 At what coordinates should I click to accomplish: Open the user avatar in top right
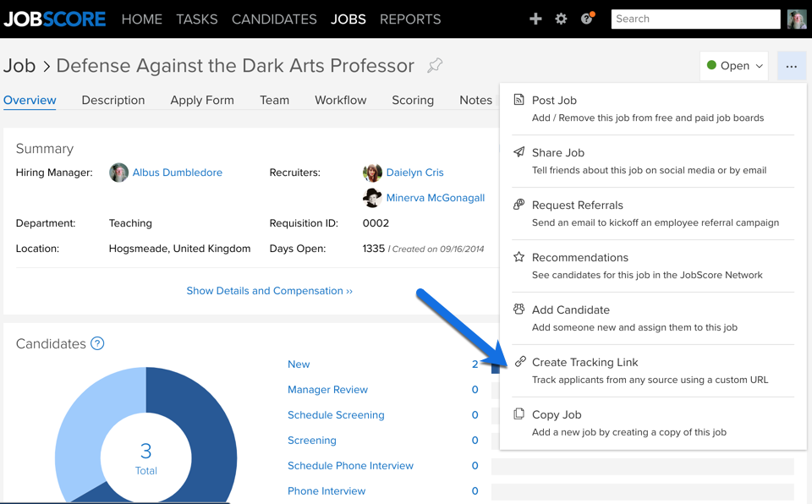pos(797,19)
